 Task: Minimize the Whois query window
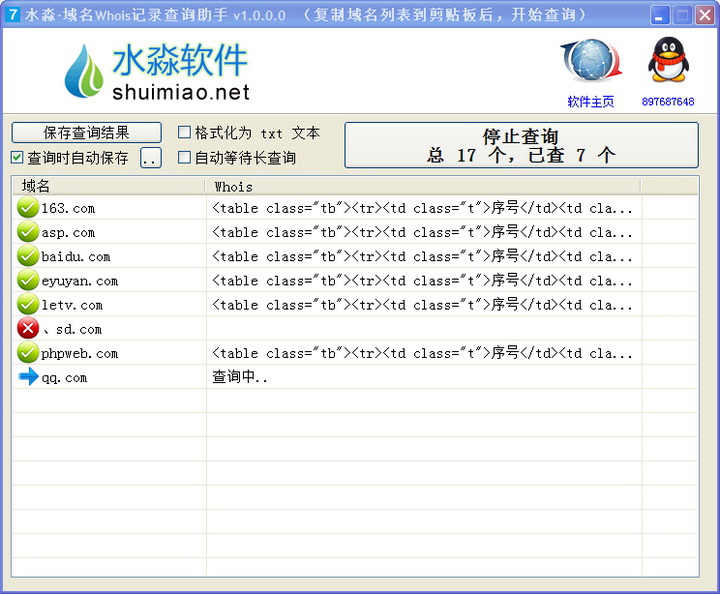(x=659, y=15)
